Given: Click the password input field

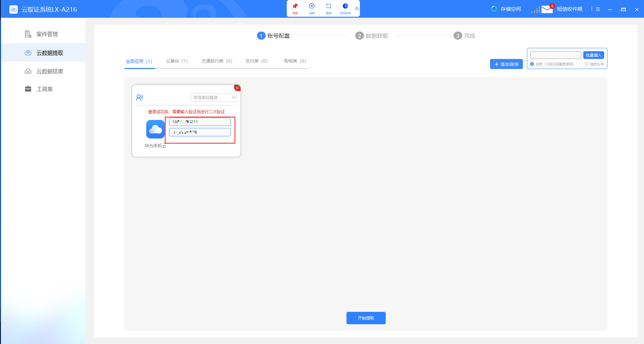Looking at the screenshot, I should click(200, 132).
